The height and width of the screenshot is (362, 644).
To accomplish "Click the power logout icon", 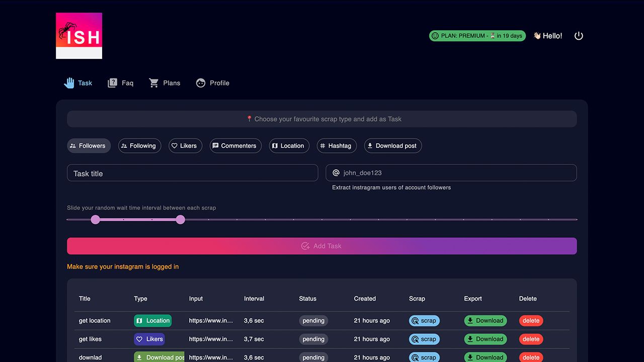I will 579,36.
